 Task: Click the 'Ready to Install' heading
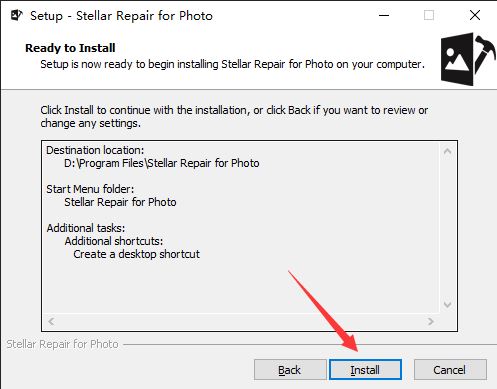pos(70,48)
